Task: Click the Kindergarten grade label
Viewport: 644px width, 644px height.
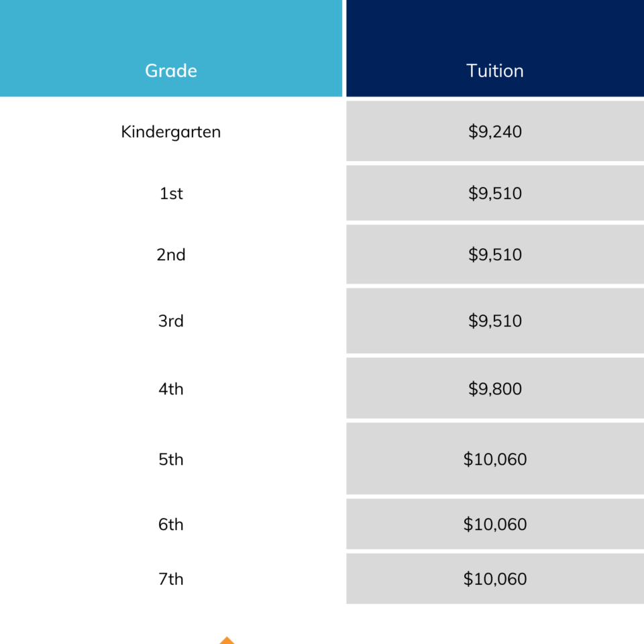Action: [171, 131]
